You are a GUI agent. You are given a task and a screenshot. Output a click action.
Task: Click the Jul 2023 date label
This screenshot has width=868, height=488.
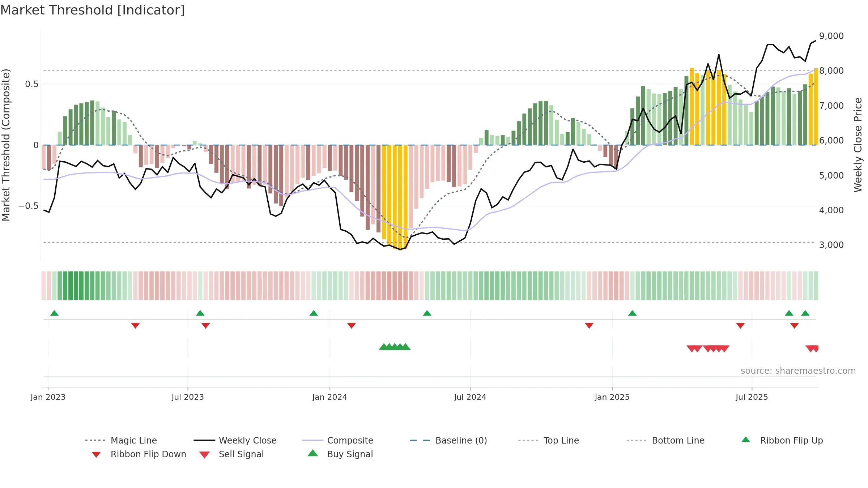click(188, 397)
